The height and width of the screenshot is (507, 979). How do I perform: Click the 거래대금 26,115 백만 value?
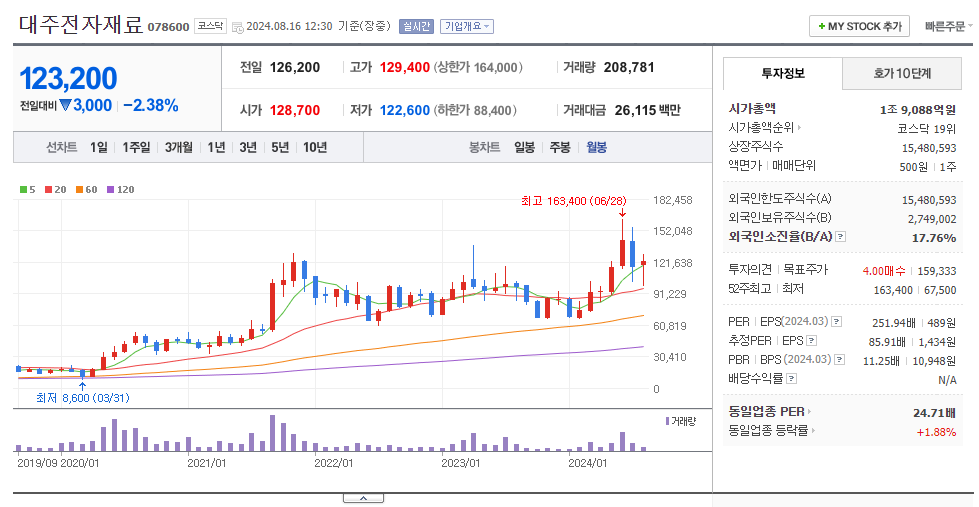[x=647, y=111]
